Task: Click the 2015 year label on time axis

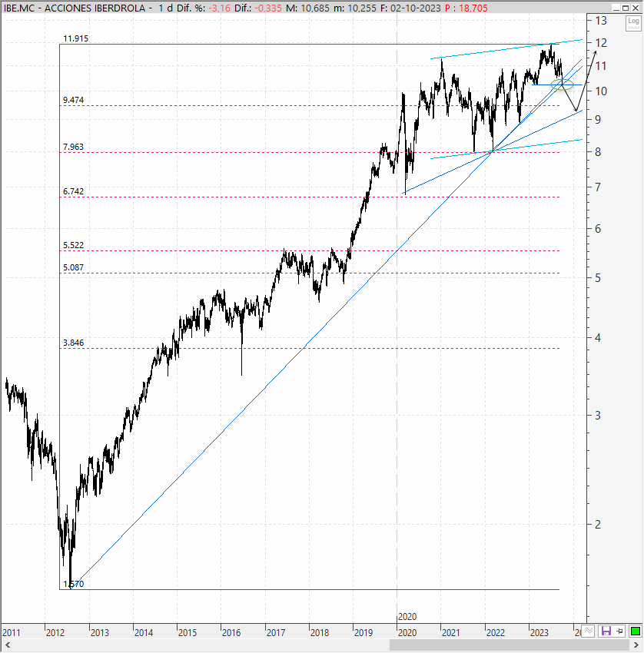Action: coord(187,633)
